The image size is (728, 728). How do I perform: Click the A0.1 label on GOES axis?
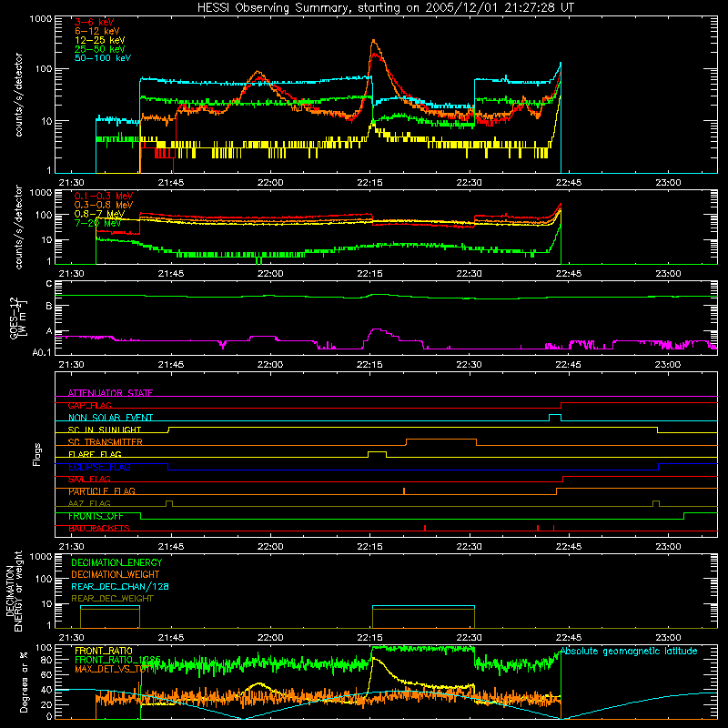click(x=42, y=352)
